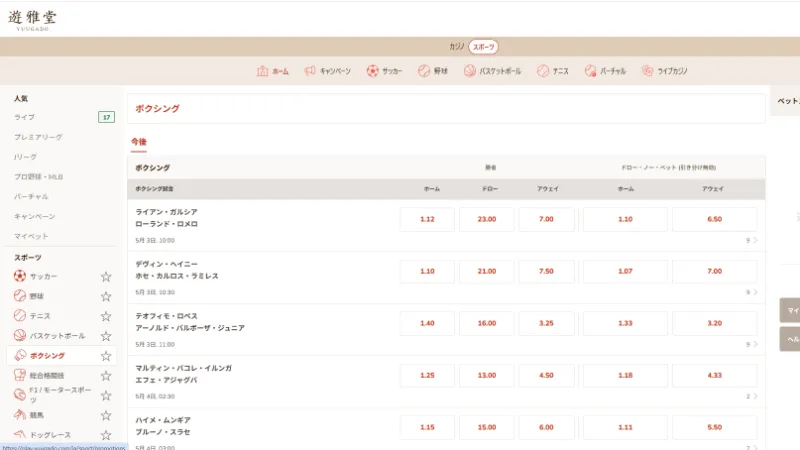The image size is (800, 450).
Task: Click the live casino icon in the top navigation
Action: pyautogui.click(x=647, y=71)
